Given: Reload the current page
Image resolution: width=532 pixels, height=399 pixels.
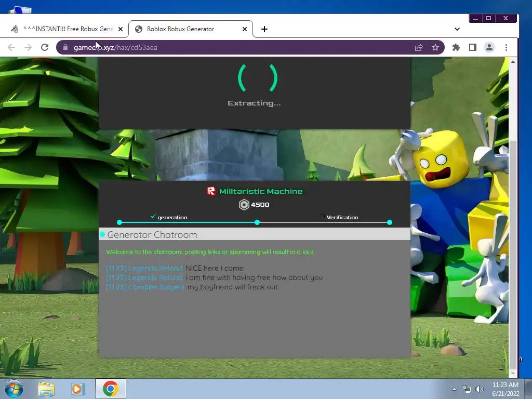Looking at the screenshot, I should (45, 47).
